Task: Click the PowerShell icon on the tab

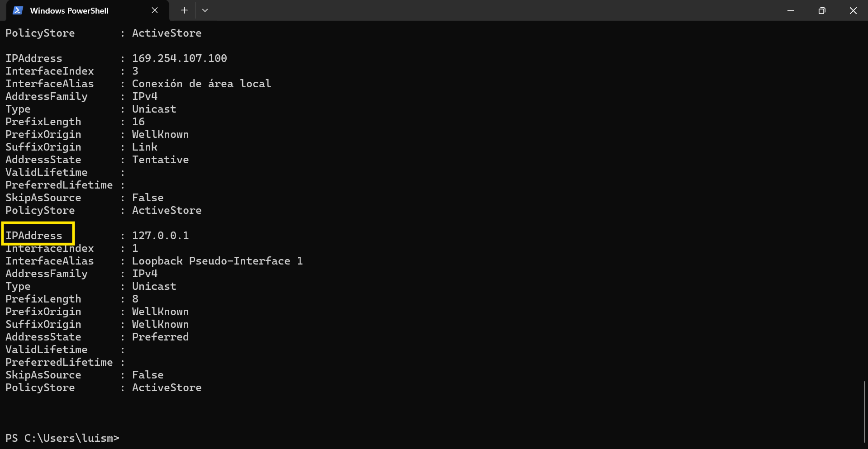Action: (17, 10)
